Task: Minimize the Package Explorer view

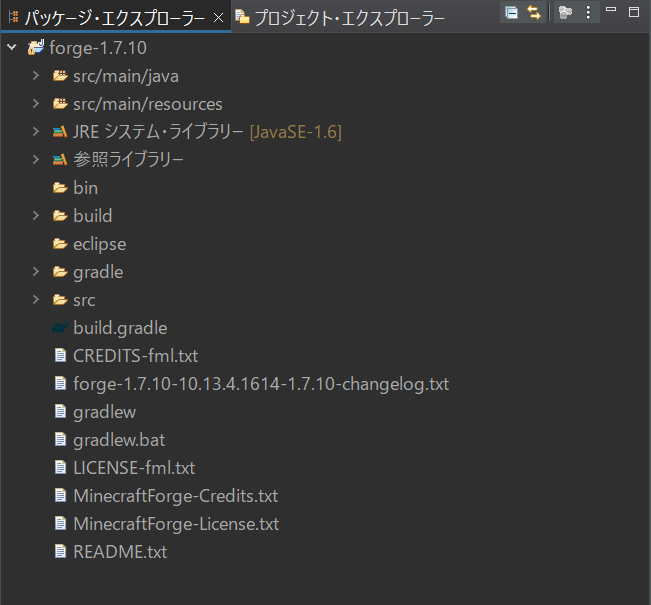Action: click(611, 9)
